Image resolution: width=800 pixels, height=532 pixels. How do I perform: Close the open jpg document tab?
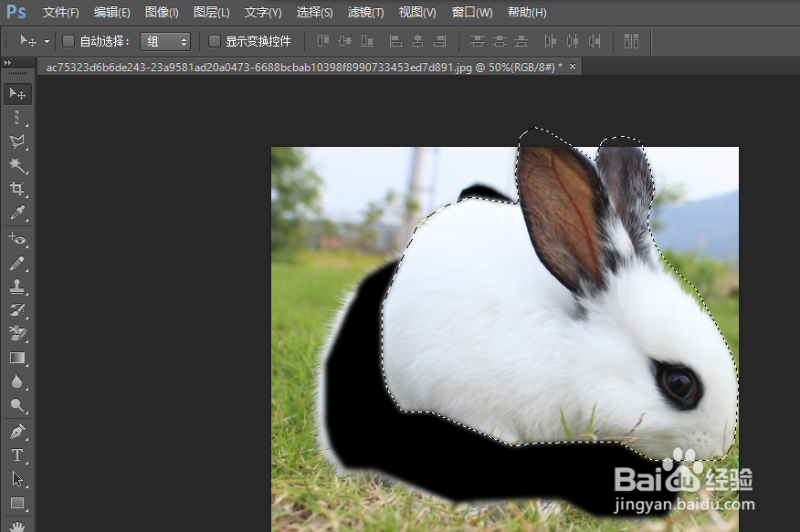(x=573, y=67)
